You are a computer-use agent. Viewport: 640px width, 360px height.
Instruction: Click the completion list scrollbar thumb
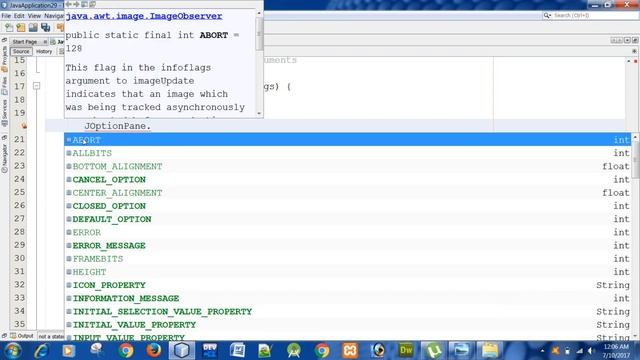[x=636, y=160]
